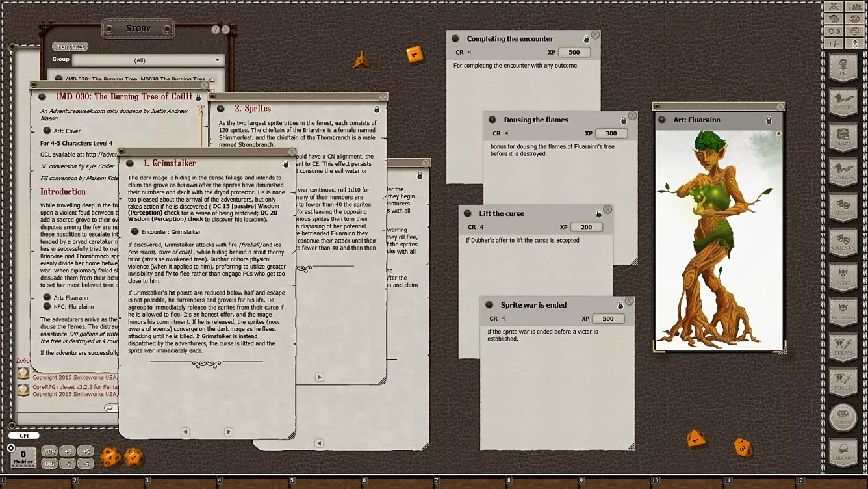Click the link icon beside Completing the encounter title
This screenshot has height=489, width=868.
[x=455, y=39]
